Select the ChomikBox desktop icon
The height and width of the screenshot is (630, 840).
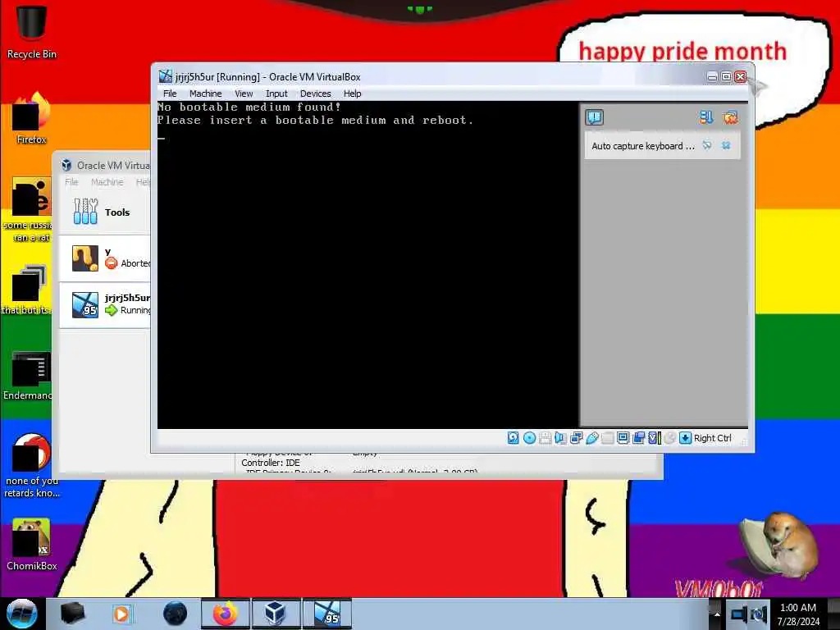31,544
